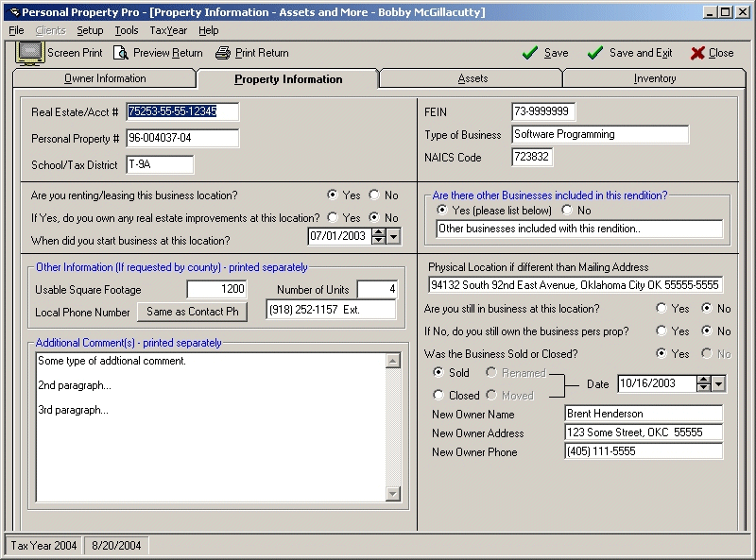The width and height of the screenshot is (756, 560).
Task: Click the Save and Exit button label
Action: tap(641, 53)
